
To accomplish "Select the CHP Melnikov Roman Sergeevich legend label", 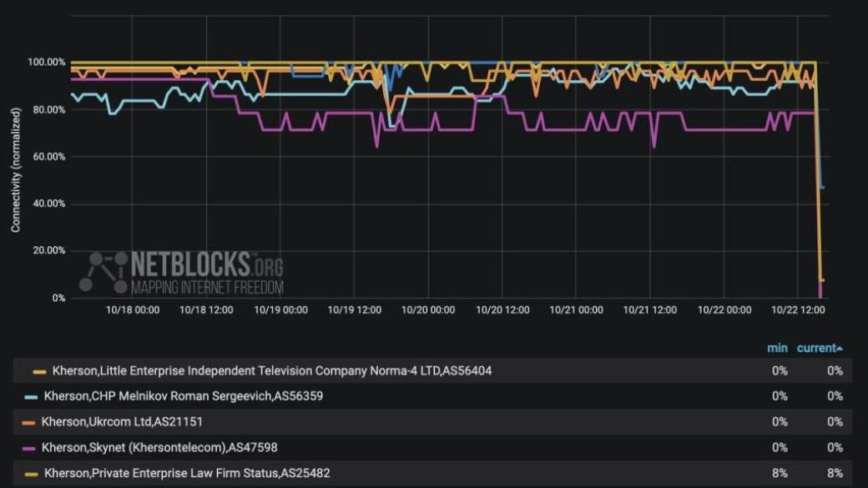I will [x=183, y=397].
